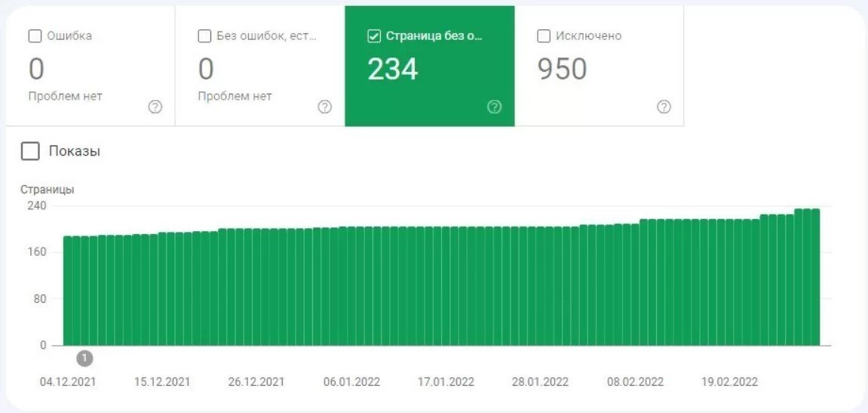
Task: Enable the Ошибка checkbox
Action: (x=35, y=36)
